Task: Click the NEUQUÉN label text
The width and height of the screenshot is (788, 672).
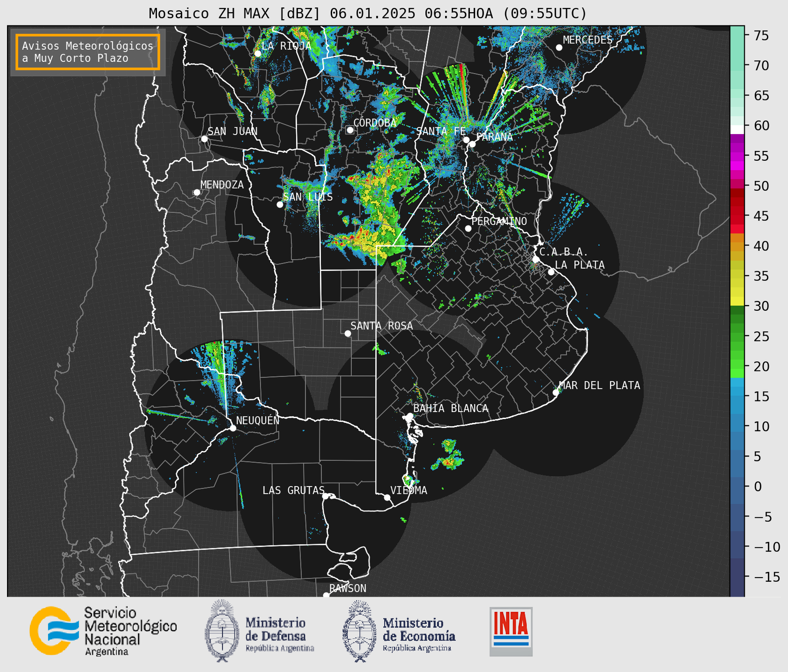Action: 258,420
